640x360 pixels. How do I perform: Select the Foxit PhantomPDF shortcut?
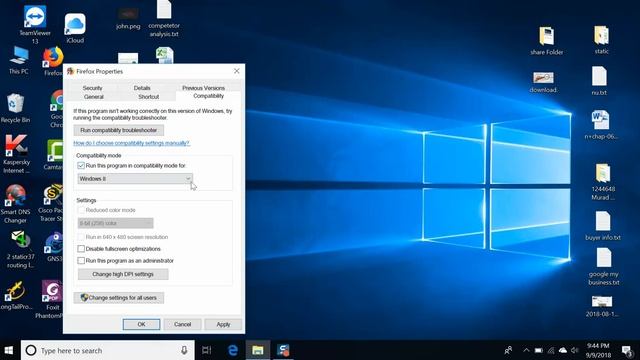point(52,291)
